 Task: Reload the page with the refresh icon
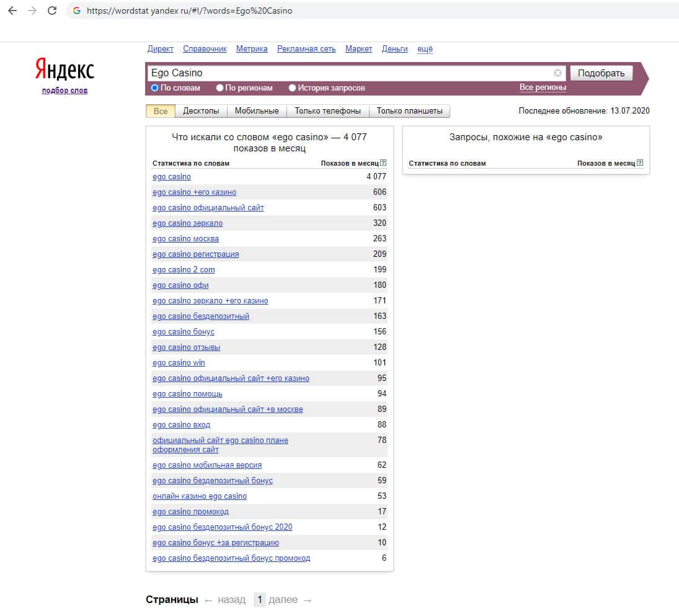coord(52,11)
